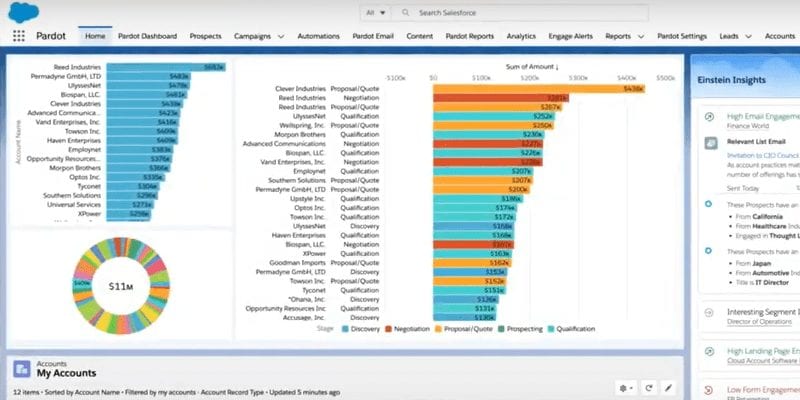The width and height of the screenshot is (800, 400).
Task: Click the California prospects bullet icon
Action: [x=708, y=204]
